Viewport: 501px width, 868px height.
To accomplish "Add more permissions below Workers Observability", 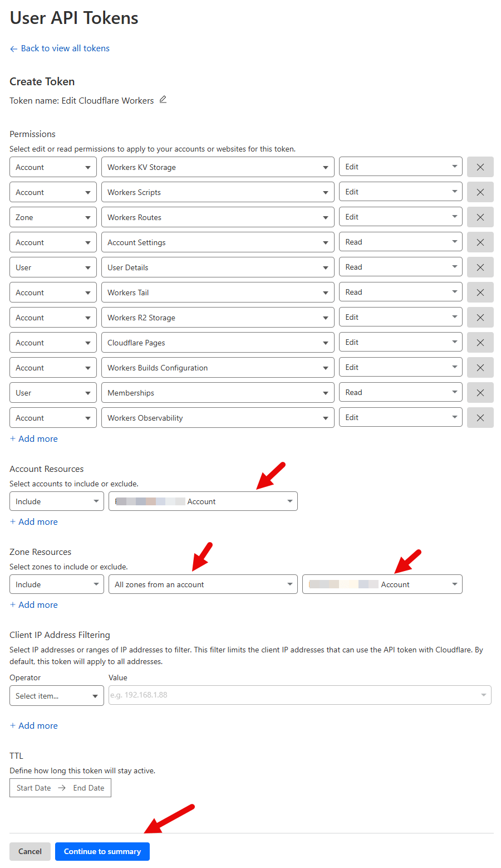I will pos(34,439).
